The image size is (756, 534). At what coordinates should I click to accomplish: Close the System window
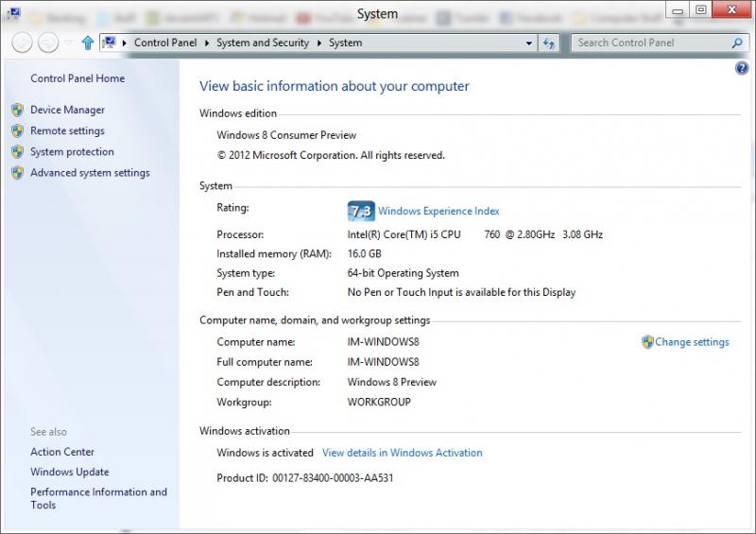[x=731, y=10]
